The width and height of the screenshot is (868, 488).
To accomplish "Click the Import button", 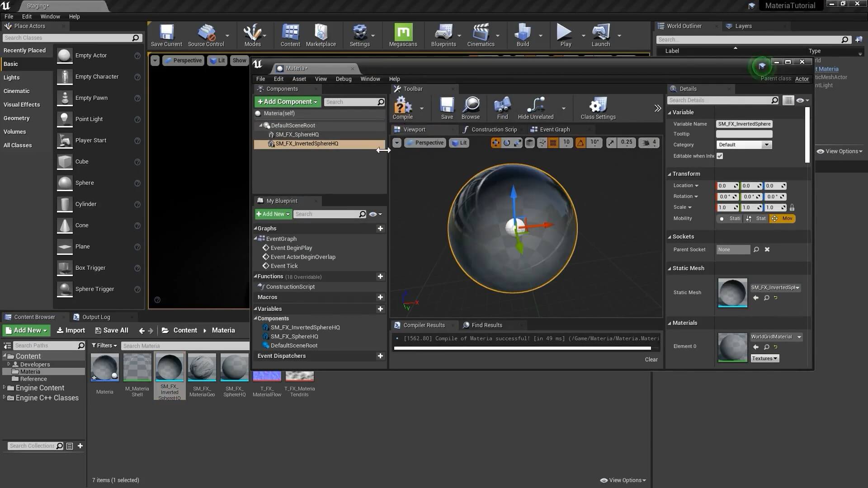I will (x=71, y=331).
